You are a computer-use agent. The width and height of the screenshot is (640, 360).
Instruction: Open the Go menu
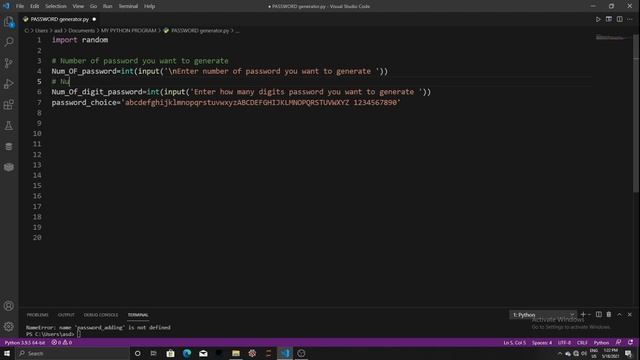point(93,6)
